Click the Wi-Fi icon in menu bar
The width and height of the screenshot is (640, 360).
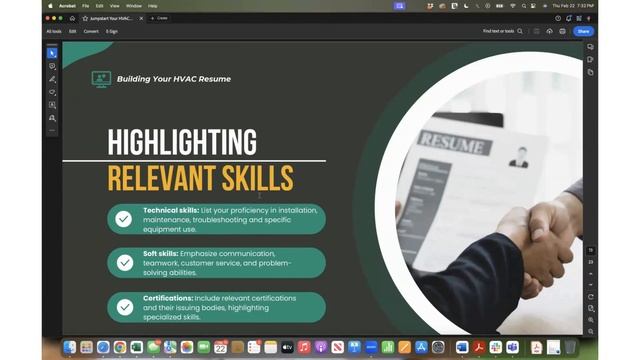click(x=513, y=6)
